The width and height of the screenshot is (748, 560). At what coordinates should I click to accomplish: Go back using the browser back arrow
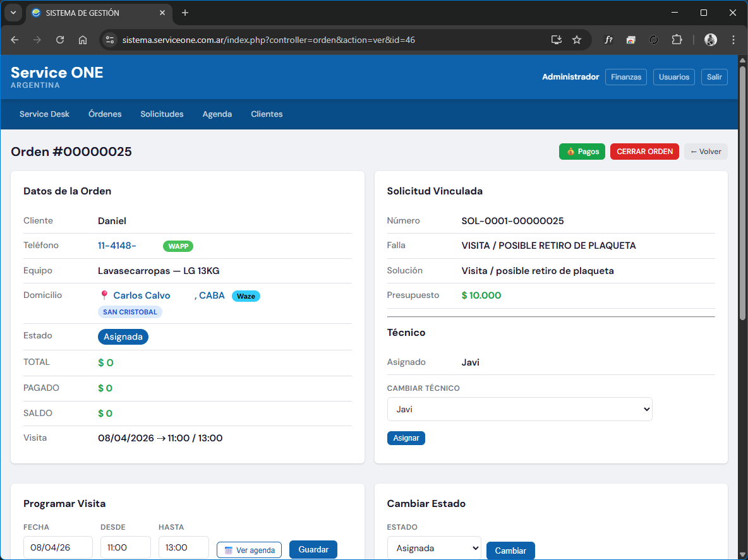pos(15,40)
